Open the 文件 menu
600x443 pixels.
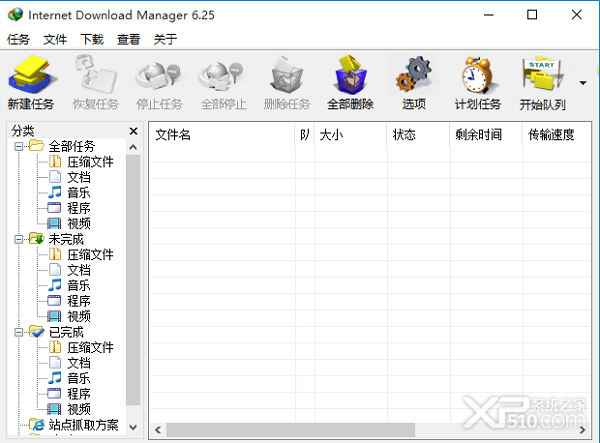pyautogui.click(x=55, y=39)
